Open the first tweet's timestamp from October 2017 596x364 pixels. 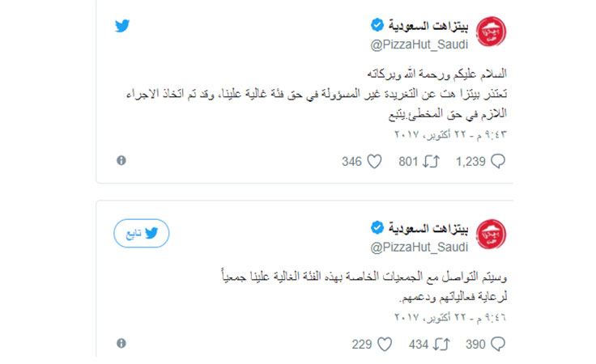450,134
